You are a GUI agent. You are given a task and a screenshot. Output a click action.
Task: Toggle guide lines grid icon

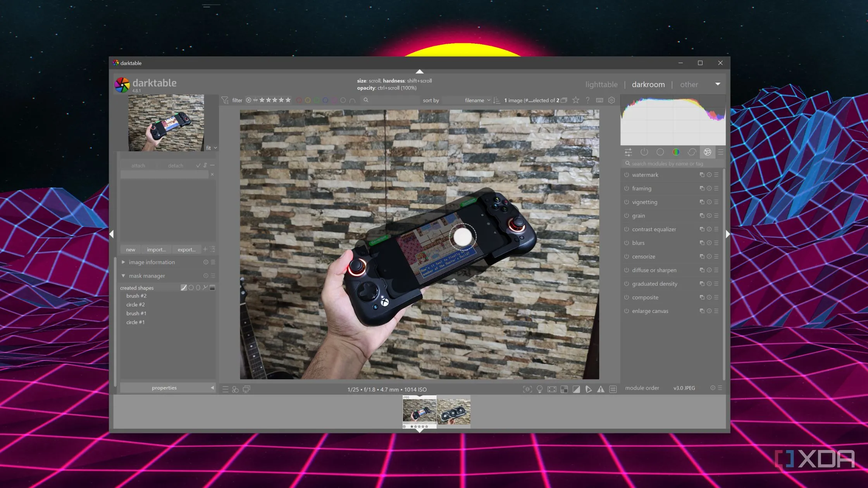[x=613, y=389]
